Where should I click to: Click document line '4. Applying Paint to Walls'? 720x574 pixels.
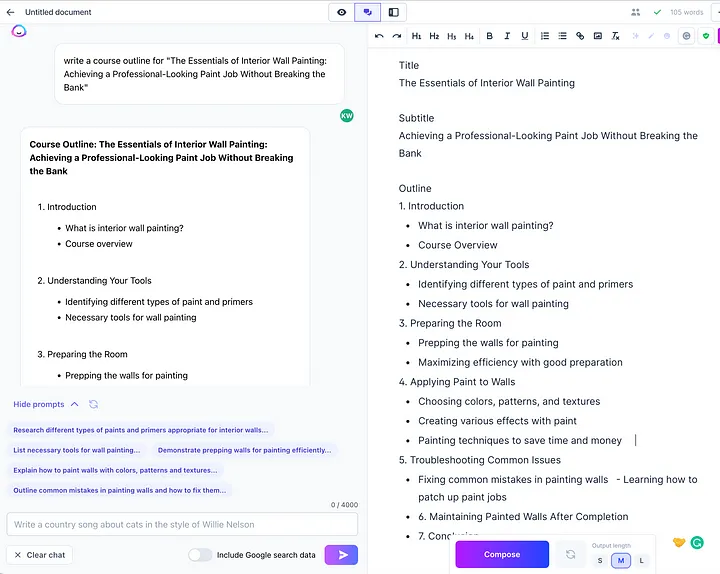457,382
